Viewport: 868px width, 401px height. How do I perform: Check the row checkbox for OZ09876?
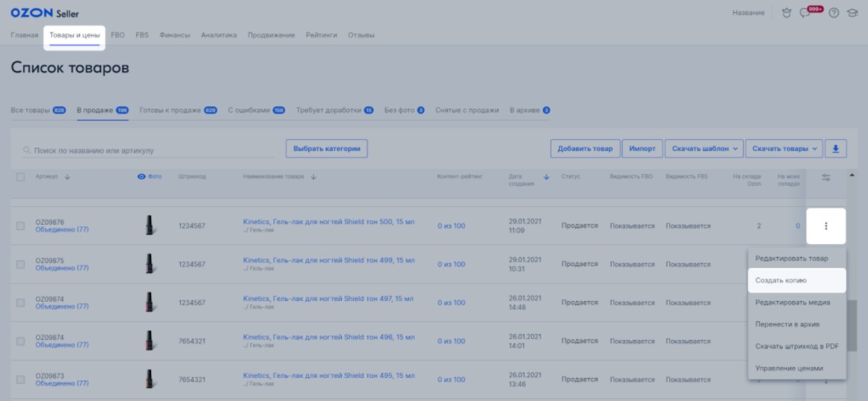click(20, 226)
